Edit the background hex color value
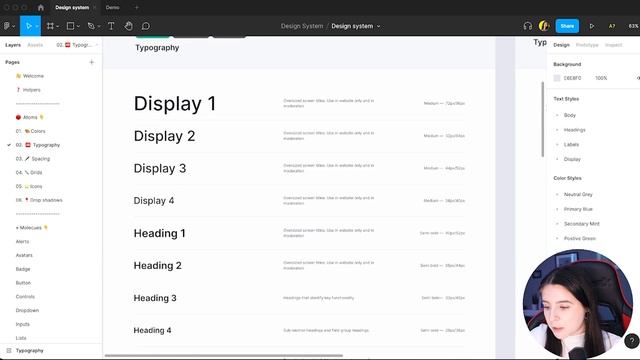640x360 pixels. click(572, 78)
